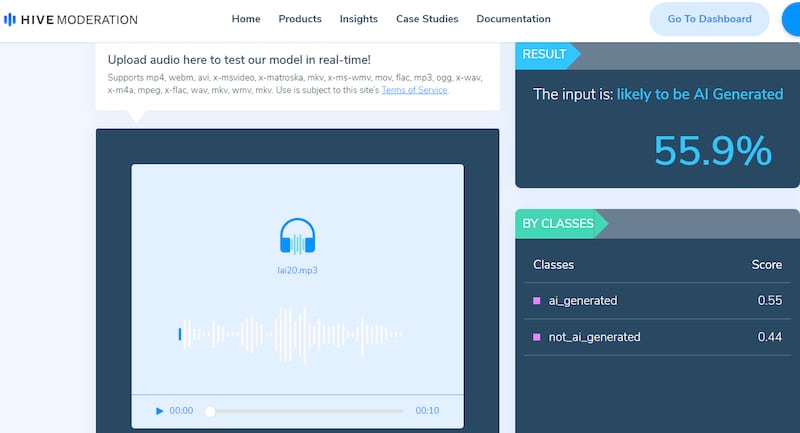800x433 pixels.
Task: Click the Hive Moderation logo
Action: point(71,19)
